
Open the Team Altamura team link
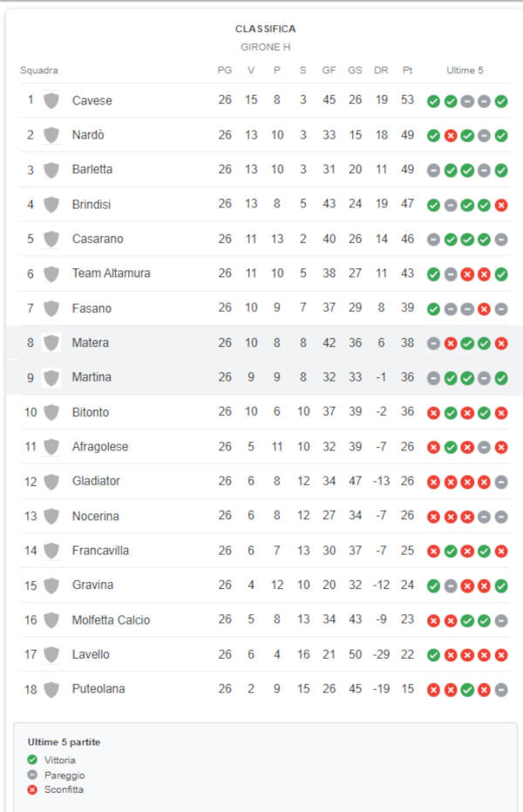(111, 273)
